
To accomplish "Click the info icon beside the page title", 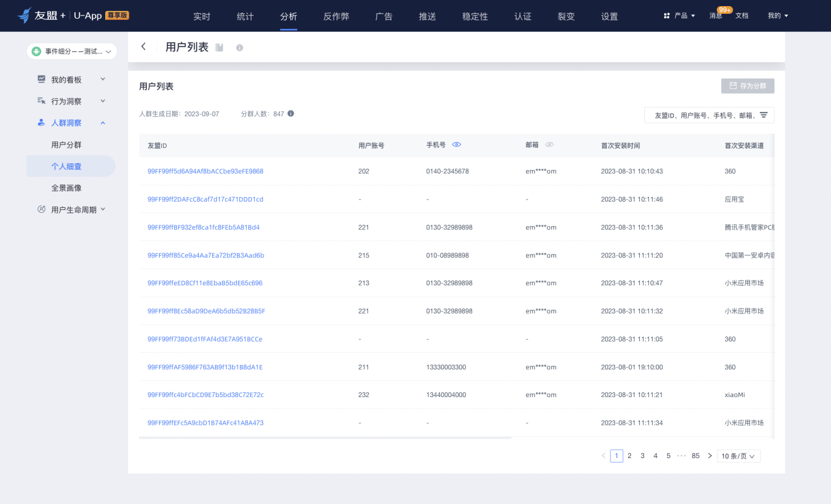I will [239, 48].
